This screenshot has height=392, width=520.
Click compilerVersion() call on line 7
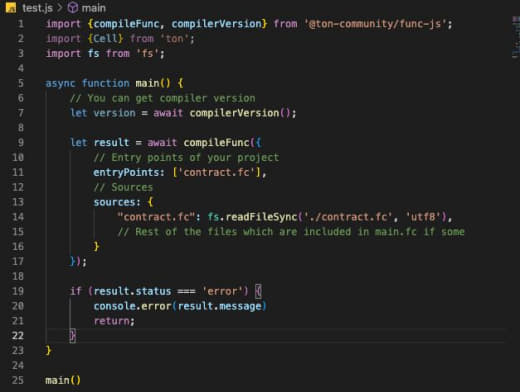coord(240,113)
